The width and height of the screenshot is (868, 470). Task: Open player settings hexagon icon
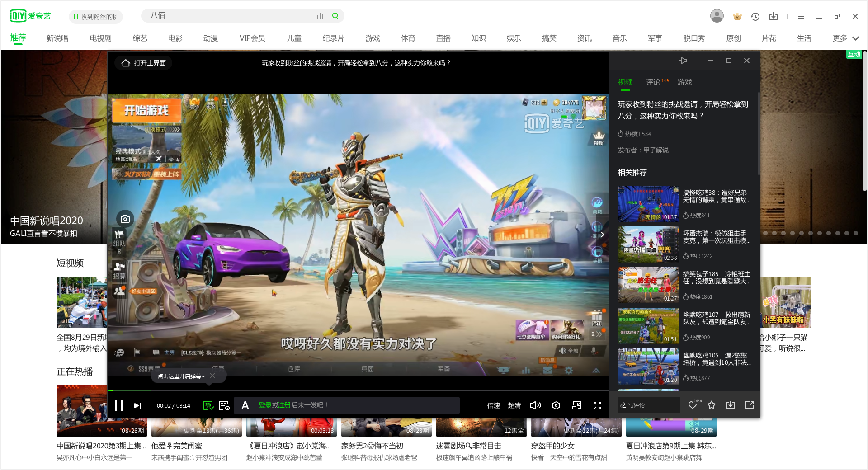coord(556,405)
